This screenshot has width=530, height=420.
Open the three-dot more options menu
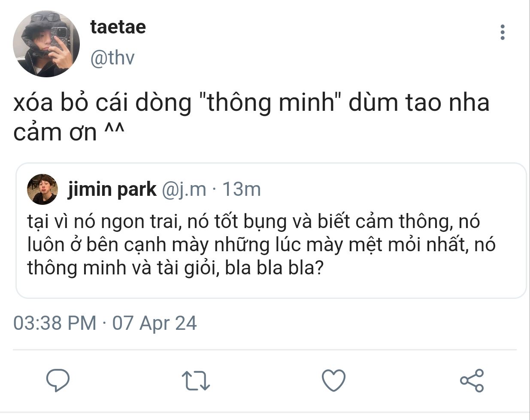pyautogui.click(x=502, y=32)
